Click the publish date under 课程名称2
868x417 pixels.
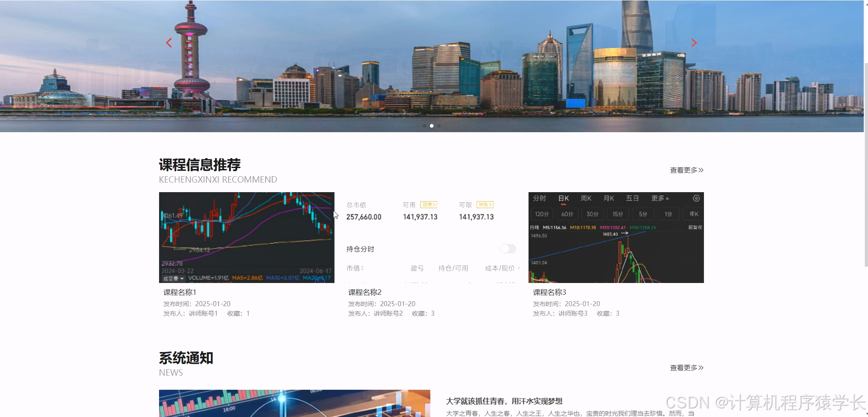(x=382, y=303)
